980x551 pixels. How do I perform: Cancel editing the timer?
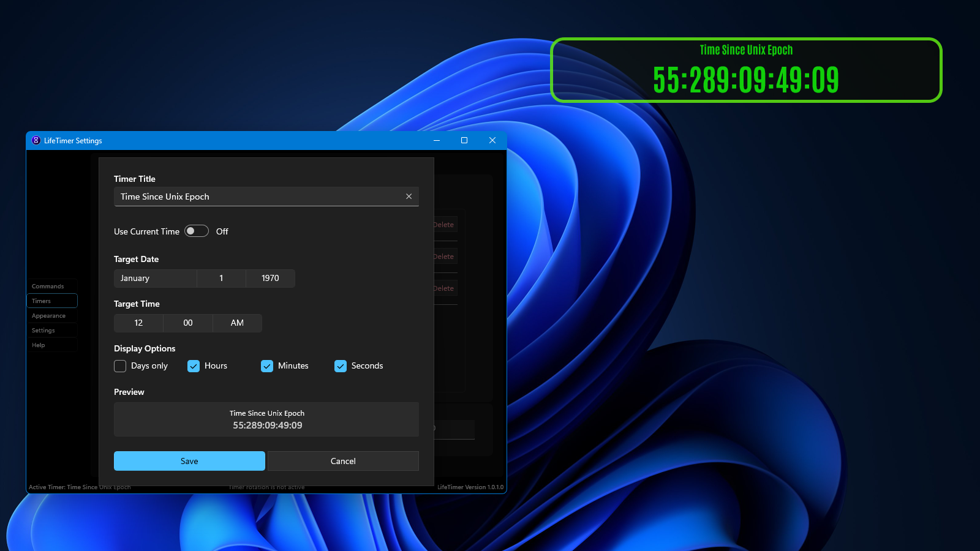(343, 460)
